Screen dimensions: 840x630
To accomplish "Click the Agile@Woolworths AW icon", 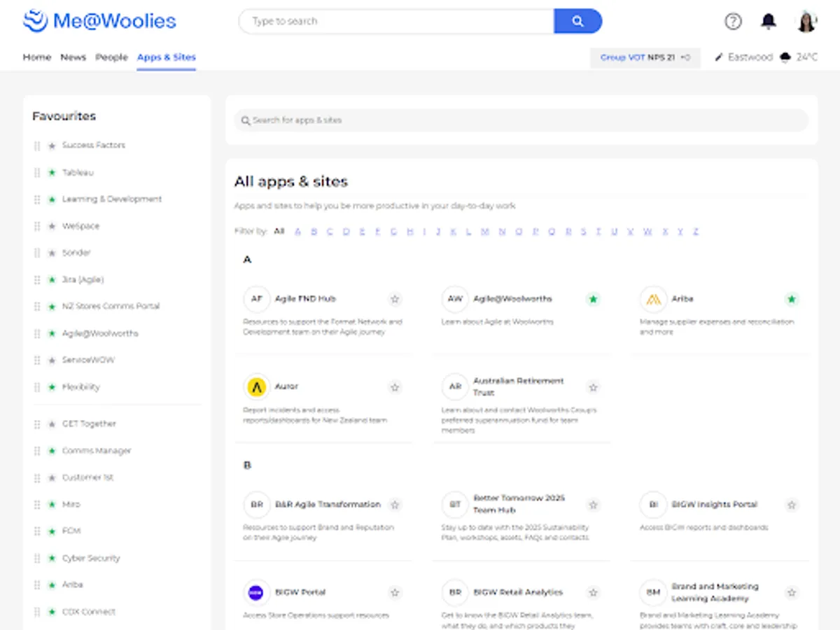I will click(x=455, y=299).
